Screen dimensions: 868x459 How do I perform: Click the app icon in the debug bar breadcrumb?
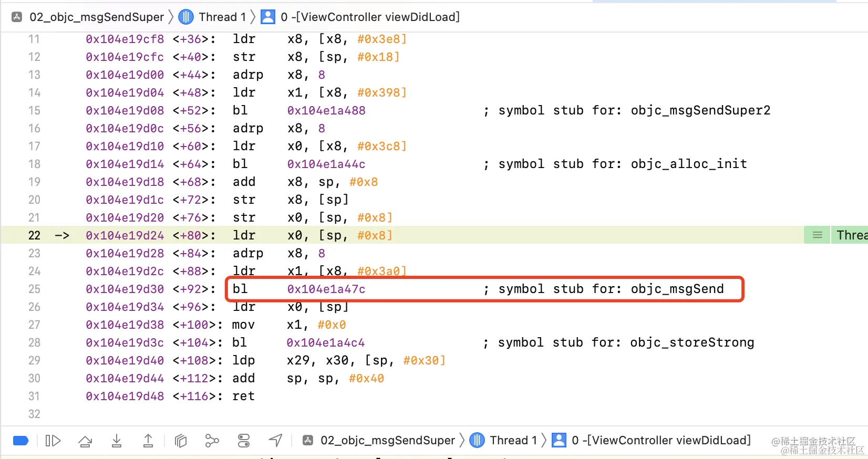[x=308, y=440]
